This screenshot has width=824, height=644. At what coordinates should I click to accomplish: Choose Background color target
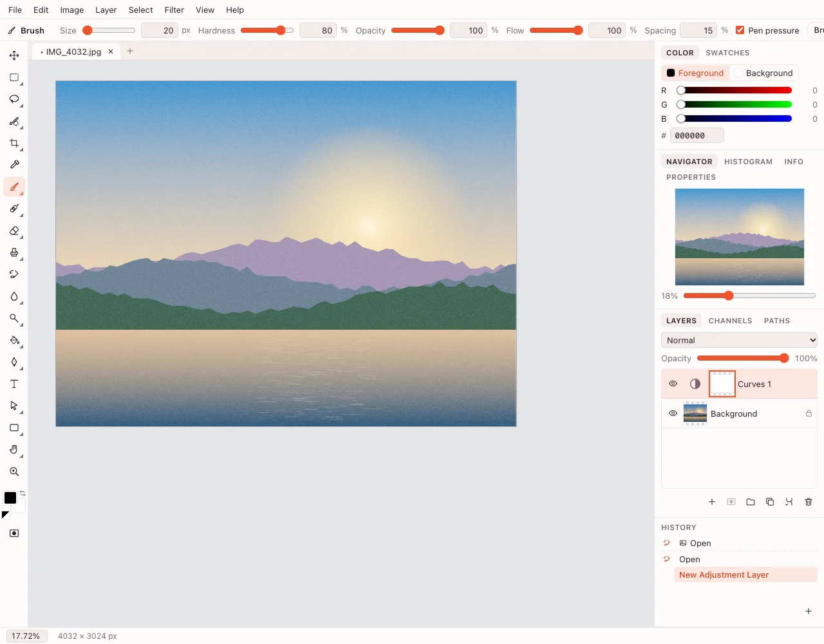(x=763, y=73)
